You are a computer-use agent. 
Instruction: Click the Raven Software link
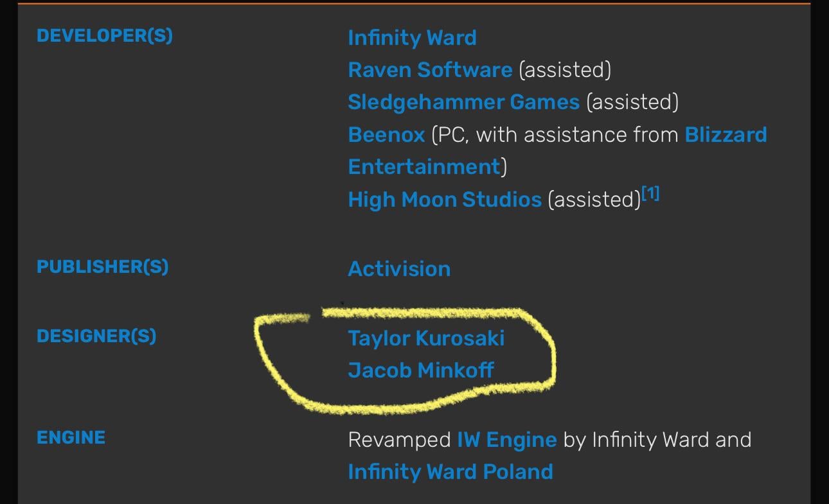pyautogui.click(x=430, y=70)
